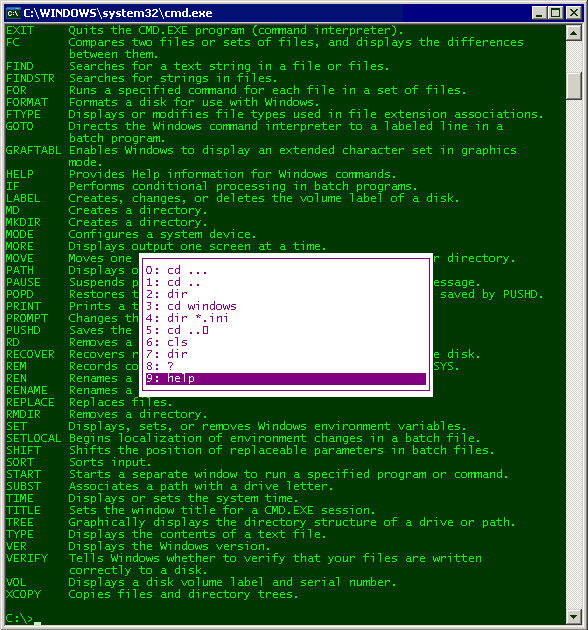Click the PAUSE command name
The width and height of the screenshot is (588, 630).
click(23, 282)
